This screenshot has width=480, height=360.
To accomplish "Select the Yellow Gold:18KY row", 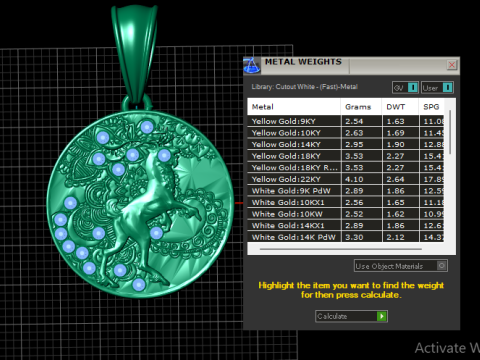I will pos(345,156).
